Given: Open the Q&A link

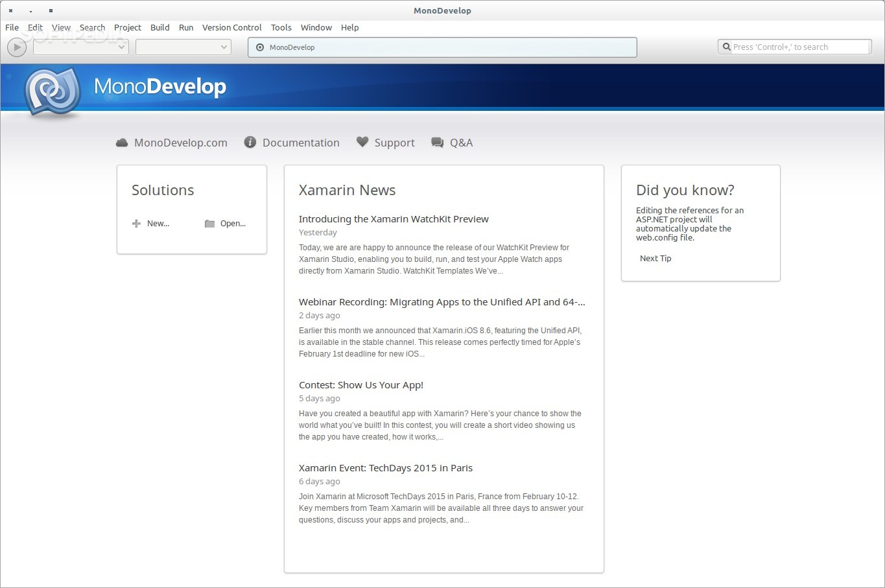Looking at the screenshot, I should coord(462,143).
